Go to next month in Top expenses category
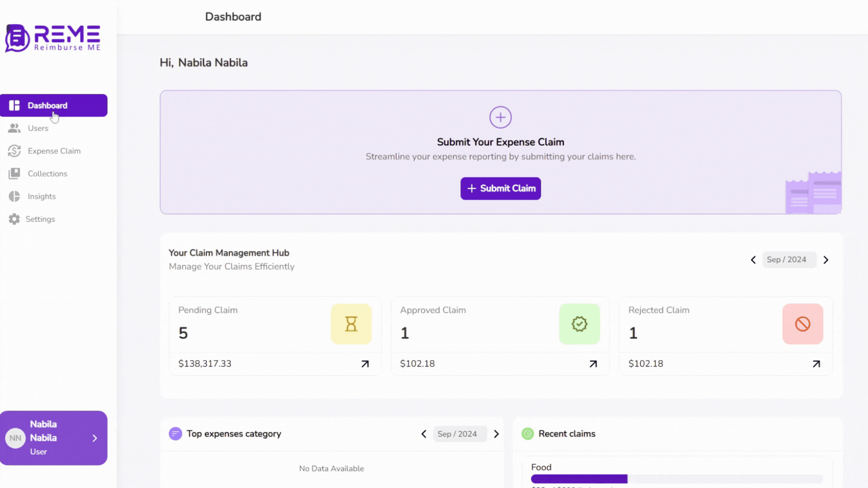 [x=496, y=434]
